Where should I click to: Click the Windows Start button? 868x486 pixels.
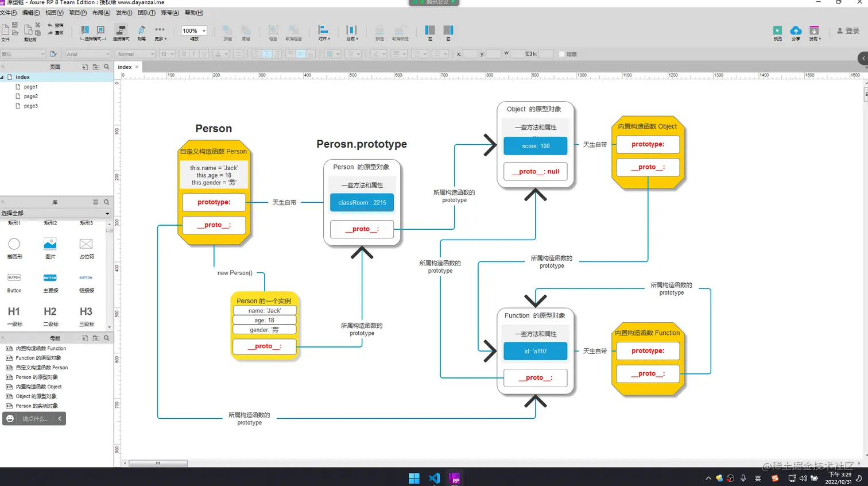coord(414,478)
